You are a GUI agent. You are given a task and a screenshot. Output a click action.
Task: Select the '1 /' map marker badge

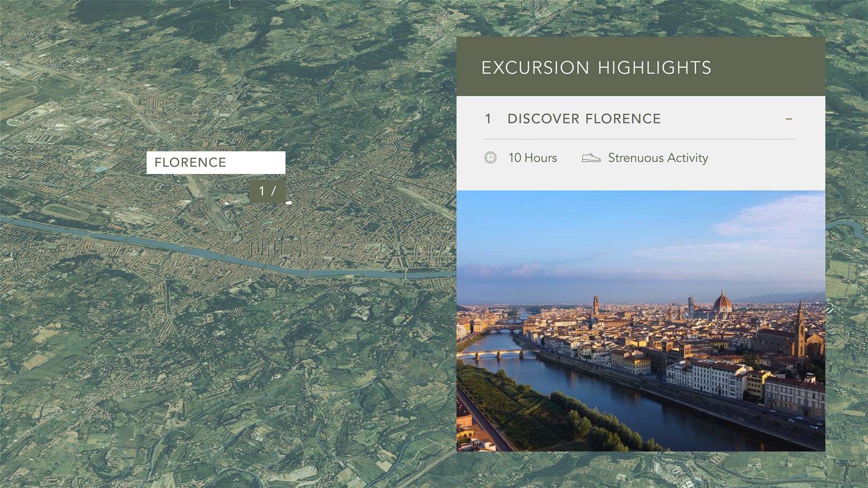click(x=267, y=191)
